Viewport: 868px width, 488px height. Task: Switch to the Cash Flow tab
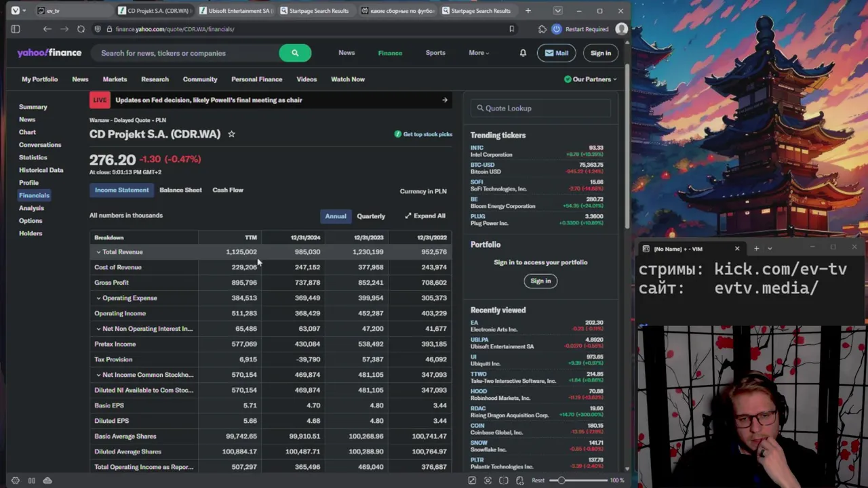[228, 190]
